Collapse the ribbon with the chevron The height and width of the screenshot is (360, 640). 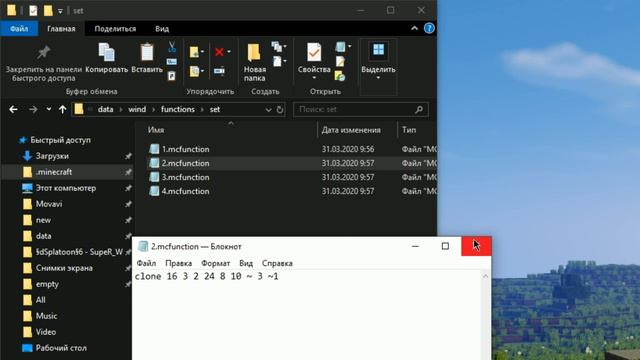(414, 28)
